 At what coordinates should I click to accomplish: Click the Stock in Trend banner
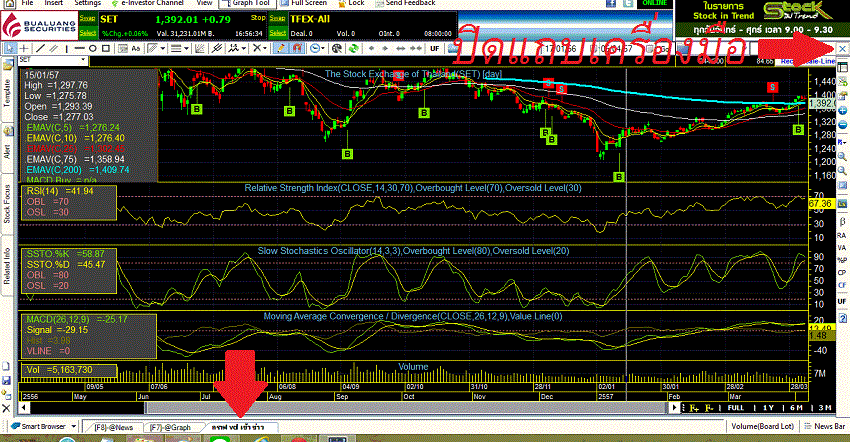click(x=762, y=18)
